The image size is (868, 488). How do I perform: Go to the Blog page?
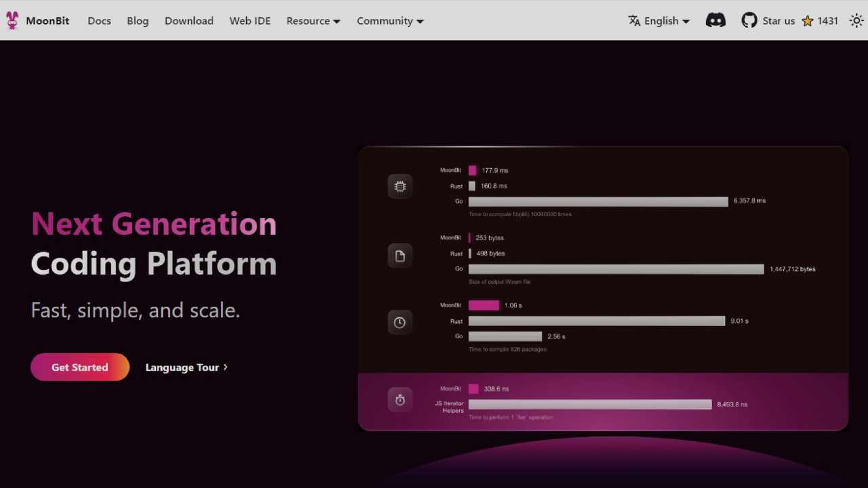click(137, 21)
